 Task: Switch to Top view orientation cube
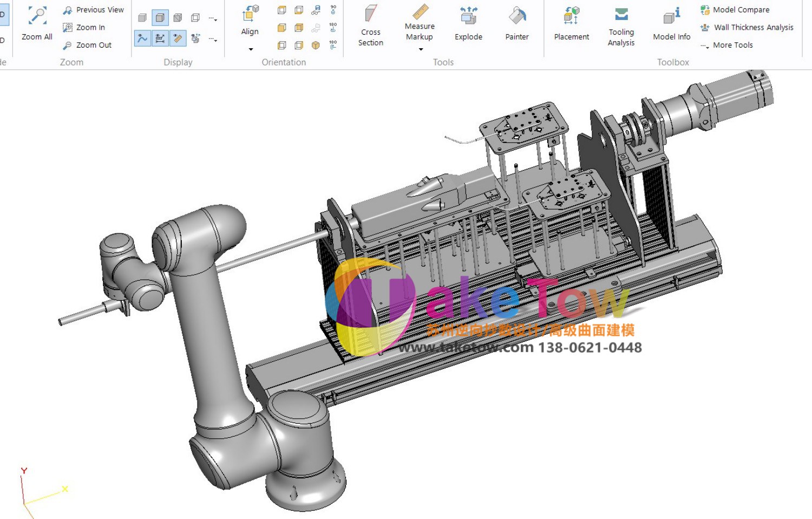click(281, 10)
